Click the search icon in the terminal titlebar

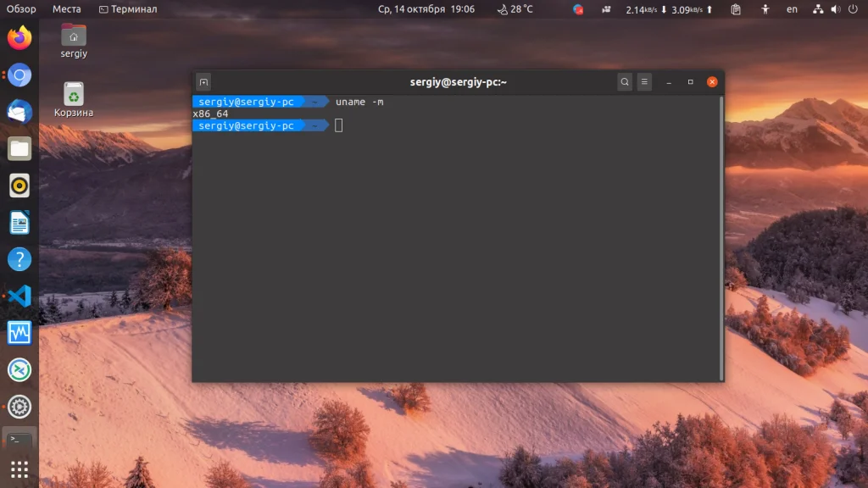coord(625,82)
